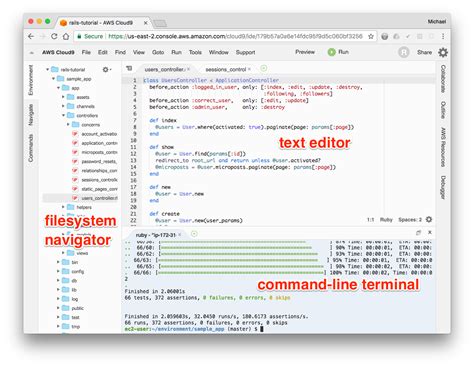Image resolution: width=474 pixels, height=367 pixels.
Task: Expand the config folder
Action: pos(58,271)
